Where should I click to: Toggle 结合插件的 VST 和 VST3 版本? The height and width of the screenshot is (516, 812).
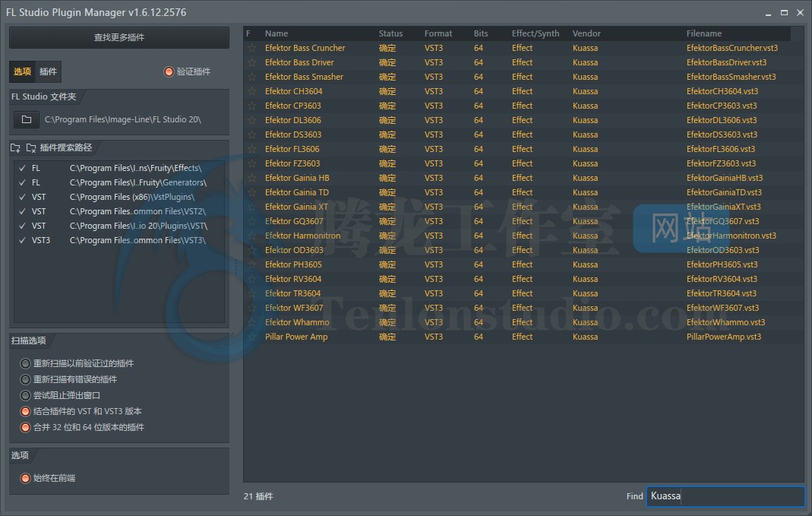[x=25, y=411]
